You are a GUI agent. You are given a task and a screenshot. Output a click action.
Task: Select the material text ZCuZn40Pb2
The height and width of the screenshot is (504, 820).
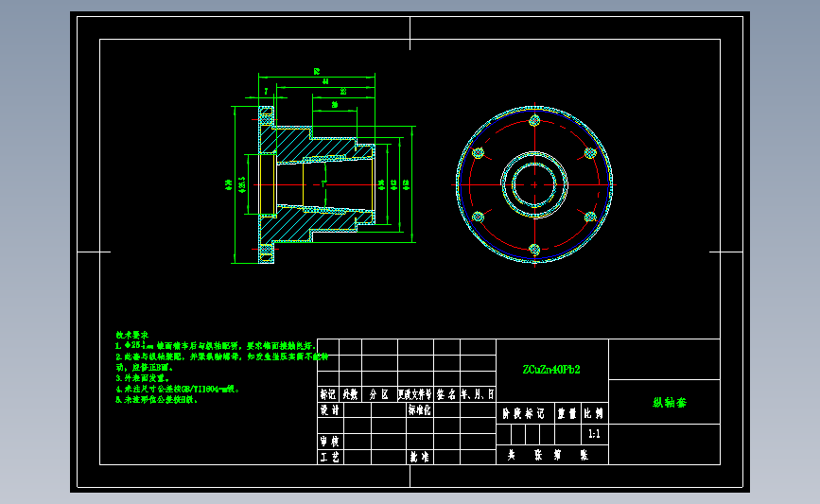click(551, 370)
